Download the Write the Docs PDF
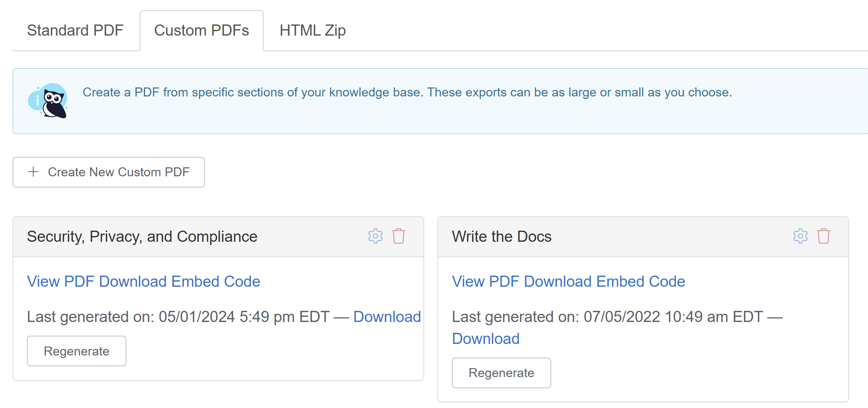 (485, 339)
